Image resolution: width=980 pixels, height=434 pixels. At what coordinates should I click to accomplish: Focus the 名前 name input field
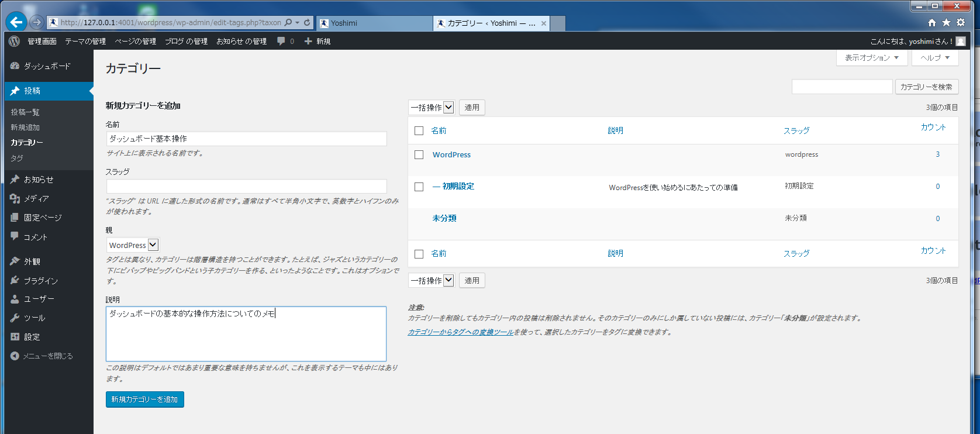pos(247,139)
